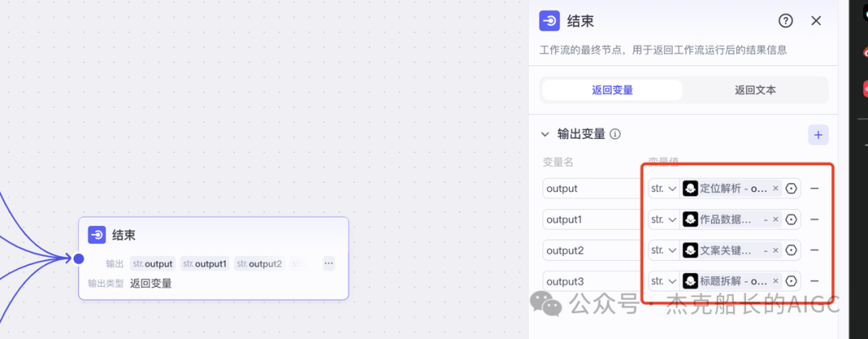Collapse the 输出变量 section

point(545,134)
